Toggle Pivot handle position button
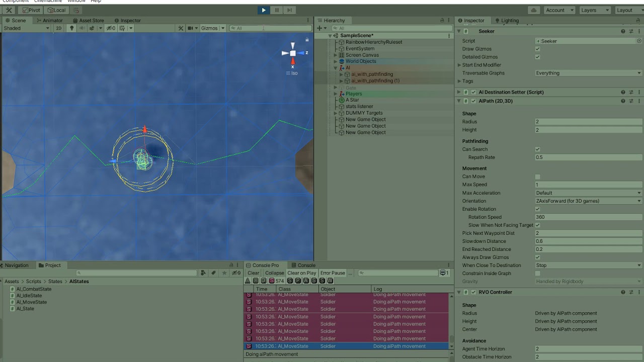Viewport: 644px width, 362px height. (x=31, y=10)
